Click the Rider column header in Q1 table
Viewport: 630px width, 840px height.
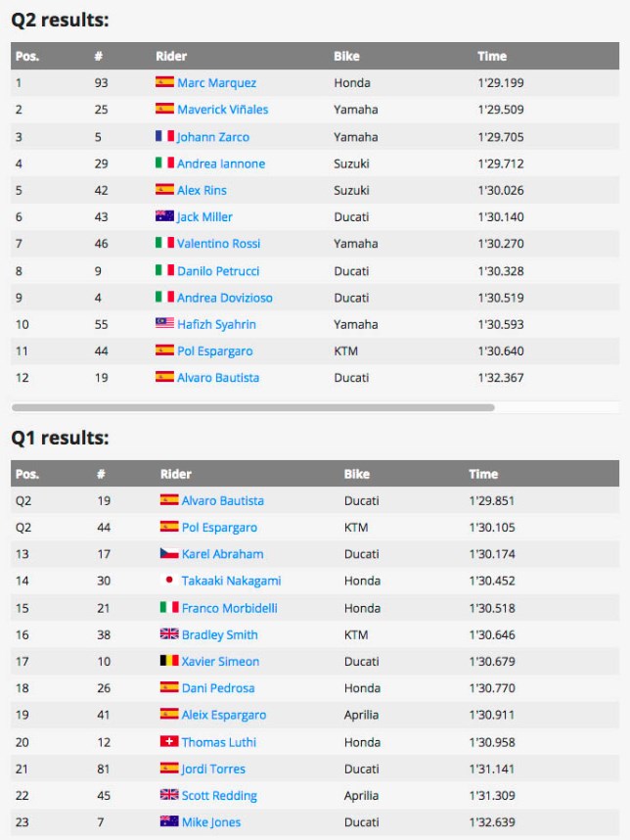tap(175, 474)
